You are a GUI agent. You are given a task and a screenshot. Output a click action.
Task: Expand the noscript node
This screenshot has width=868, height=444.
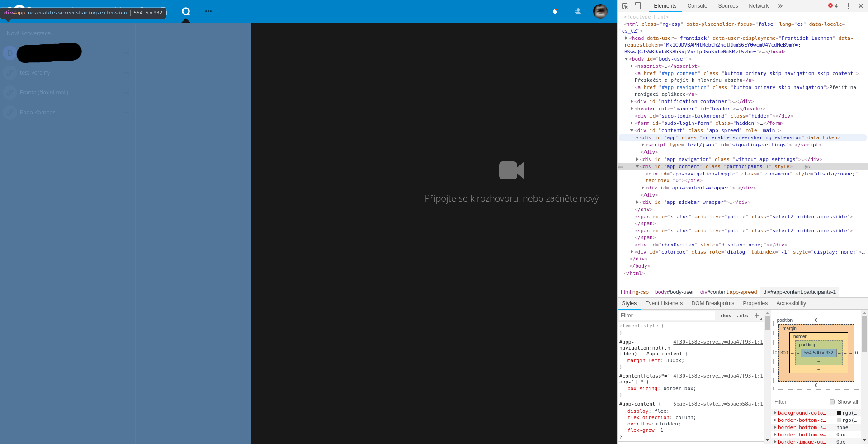tap(632, 66)
